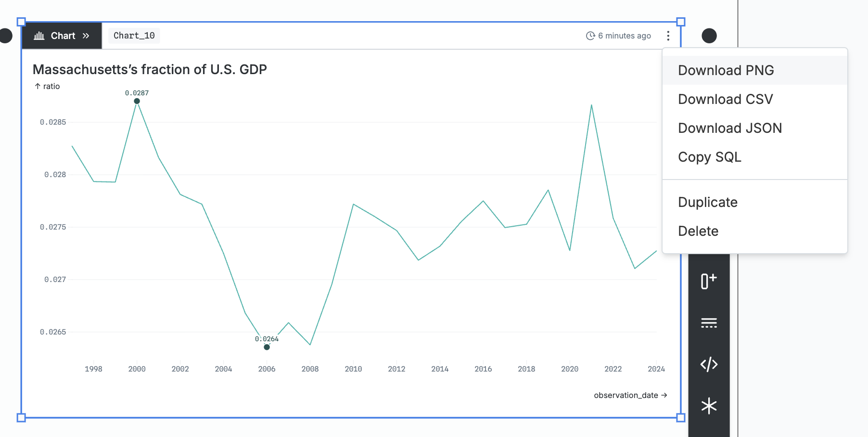Click the add-cell plus icon in dark sidebar

(x=709, y=281)
